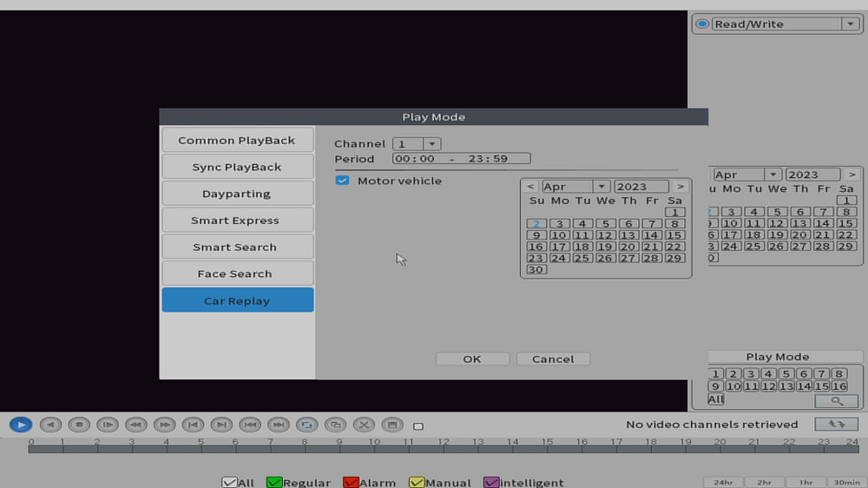Select April 19 in dialog calendar
Image resolution: width=868 pixels, height=488 pixels.
click(x=605, y=247)
